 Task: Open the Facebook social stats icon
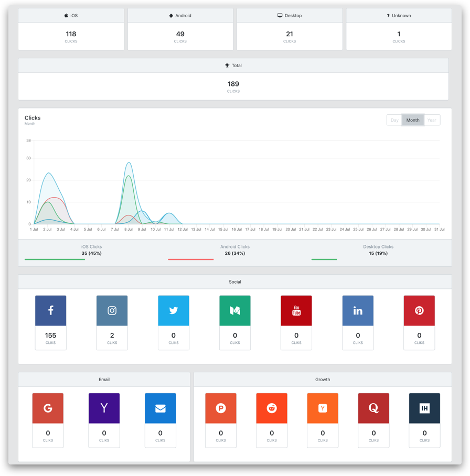(x=50, y=310)
